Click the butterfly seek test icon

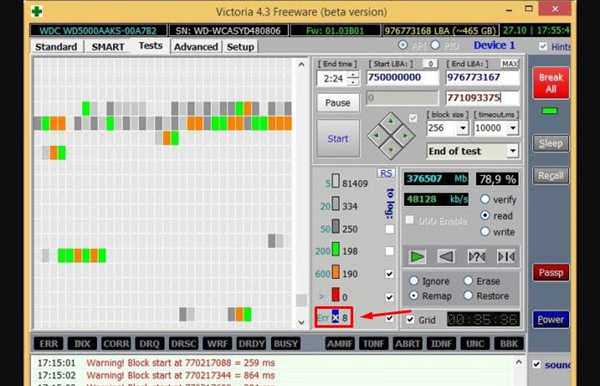(x=506, y=256)
